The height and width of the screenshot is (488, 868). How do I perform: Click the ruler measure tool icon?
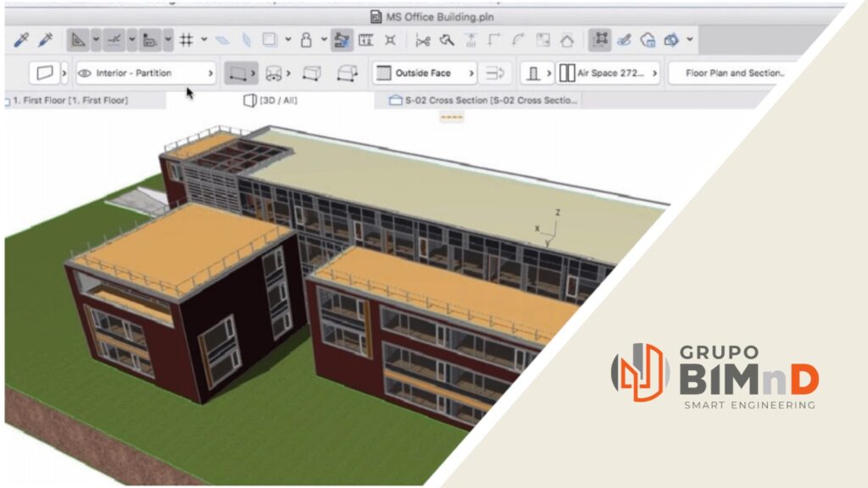(x=366, y=40)
